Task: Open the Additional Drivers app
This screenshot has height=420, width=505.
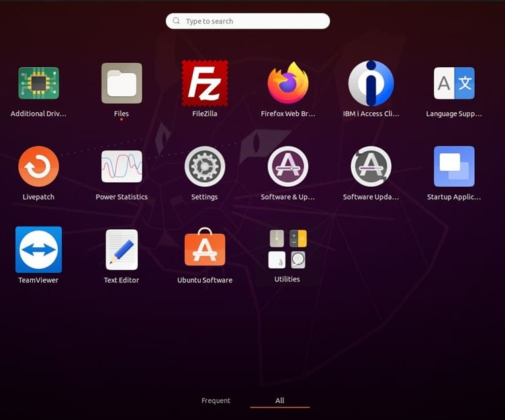Action: coord(38,84)
